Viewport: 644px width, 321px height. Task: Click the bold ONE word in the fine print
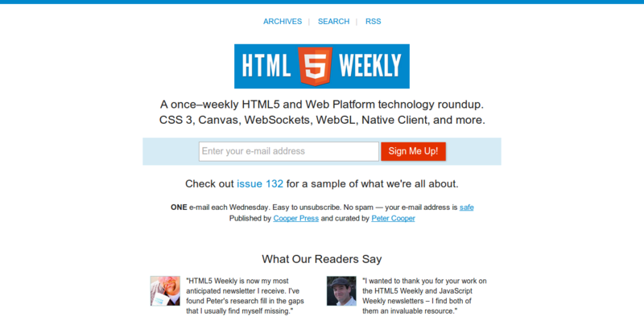(179, 208)
